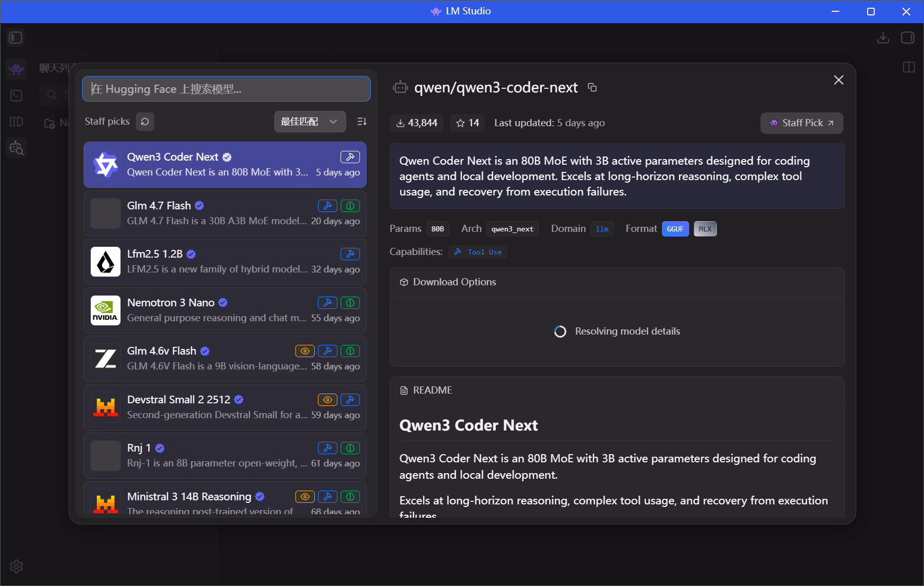
Task: Select the Ministral 3 14B Reasoning entry
Action: (x=225, y=499)
